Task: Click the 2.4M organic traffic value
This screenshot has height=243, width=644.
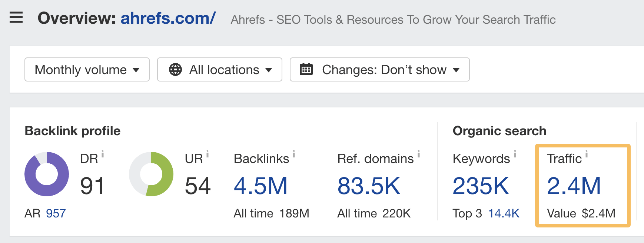Action: coord(574,186)
